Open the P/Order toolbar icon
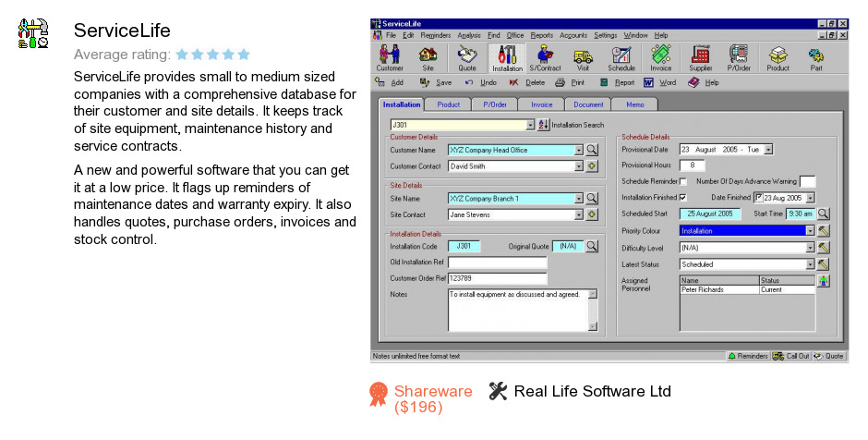Image resolution: width=868 pixels, height=440 pixels. (x=739, y=58)
